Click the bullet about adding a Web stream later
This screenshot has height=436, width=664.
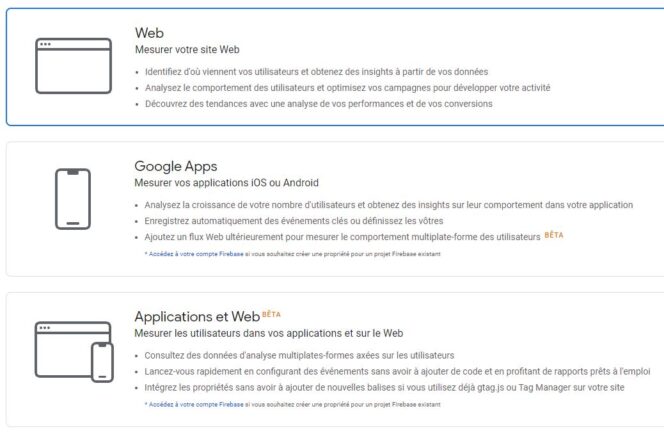pos(342,237)
